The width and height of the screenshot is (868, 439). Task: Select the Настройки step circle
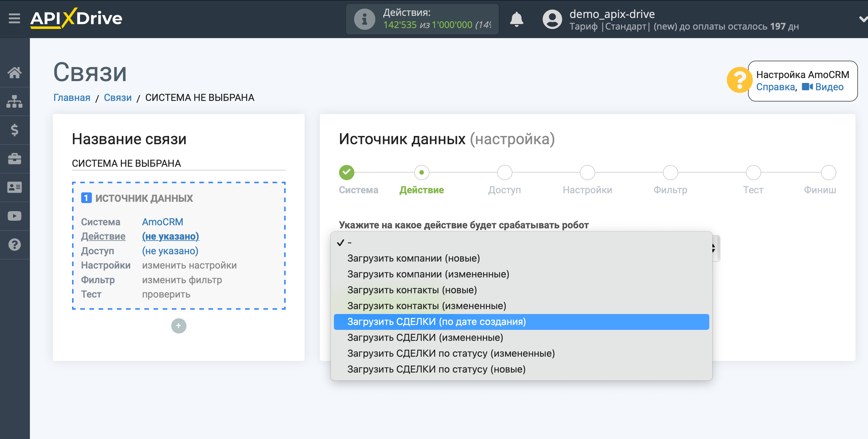[x=587, y=172]
